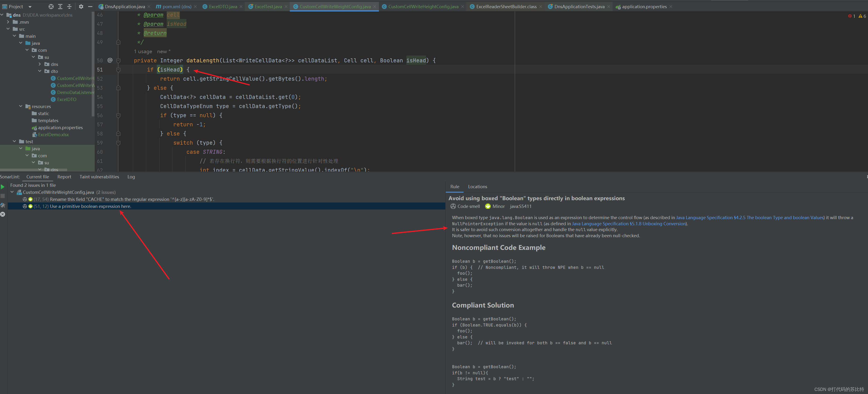Collapse the resources folder
The width and height of the screenshot is (868, 394).
coord(21,106)
